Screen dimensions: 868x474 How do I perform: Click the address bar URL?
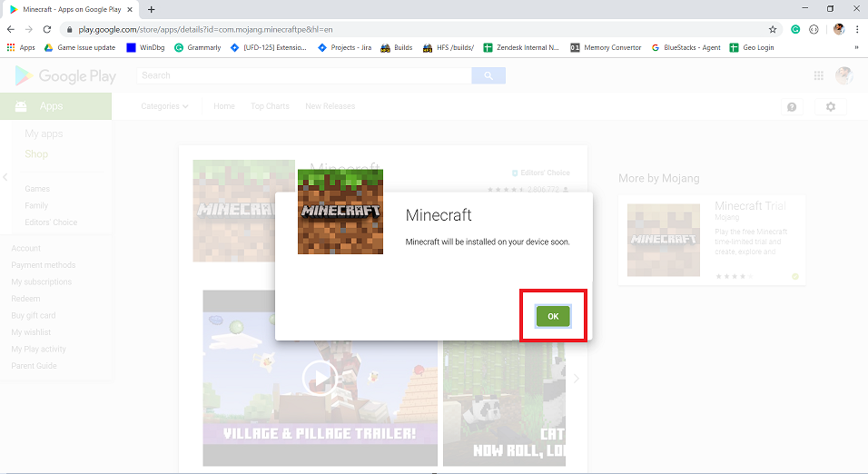tap(205, 29)
